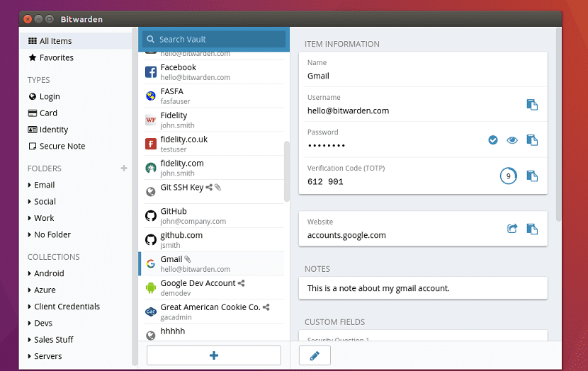Click the GAC logo icon
588x371 pixels.
tap(151, 312)
